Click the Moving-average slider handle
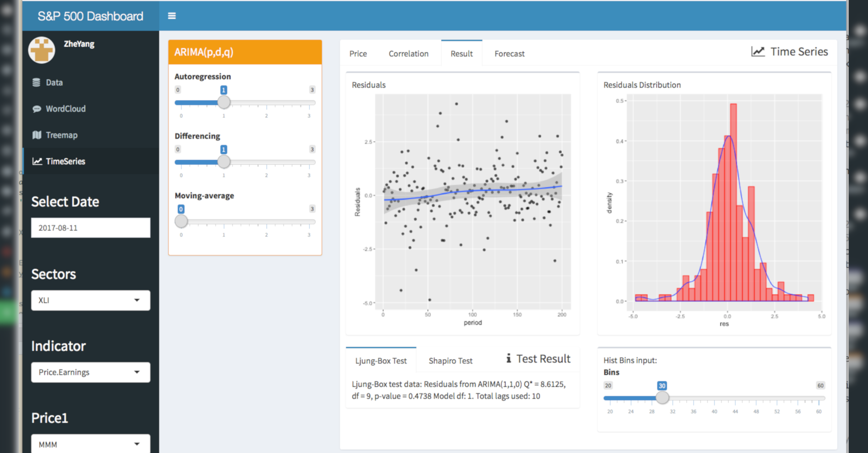This screenshot has width=868, height=453. point(181,221)
